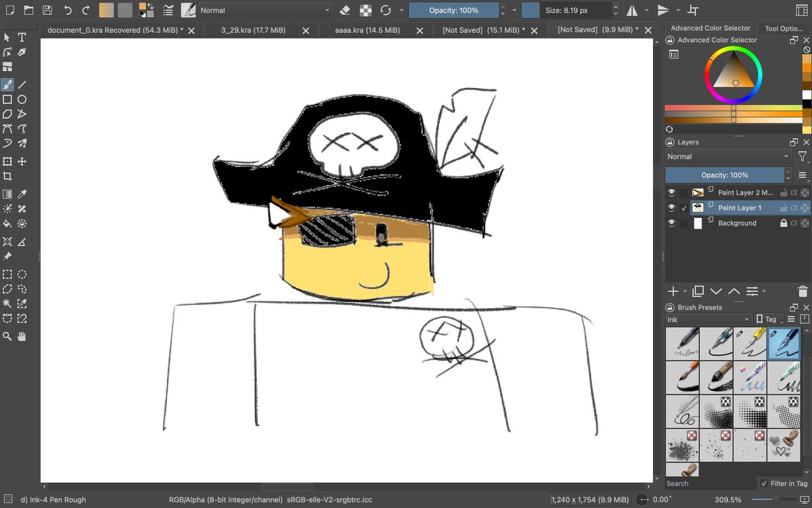Viewport: 812px width, 508px height.
Task: Undo the last action
Action: (68, 10)
